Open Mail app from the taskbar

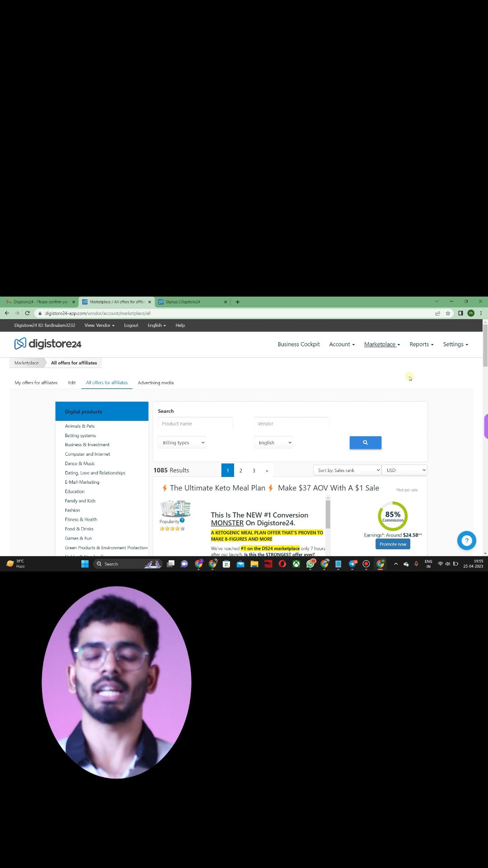coord(240,564)
